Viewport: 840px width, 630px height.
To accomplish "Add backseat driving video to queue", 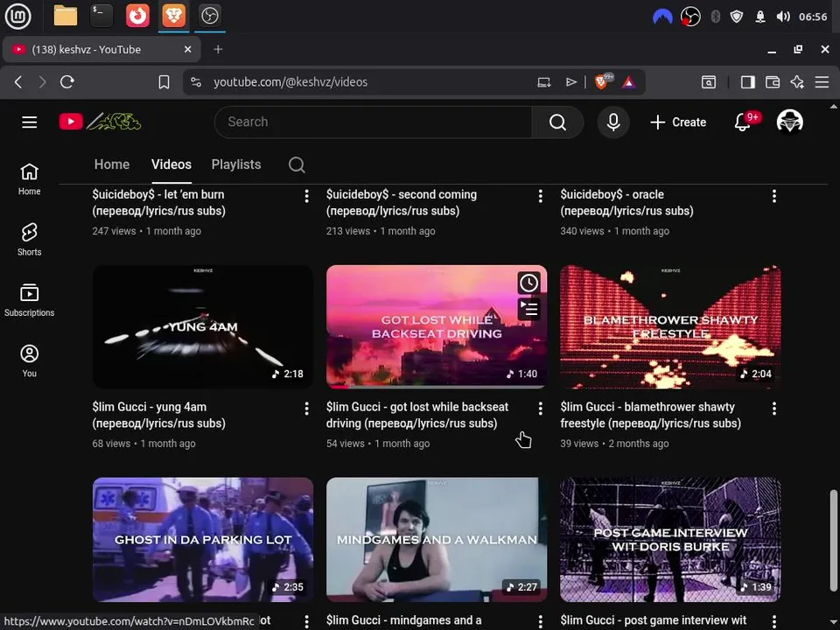I will click(x=528, y=309).
